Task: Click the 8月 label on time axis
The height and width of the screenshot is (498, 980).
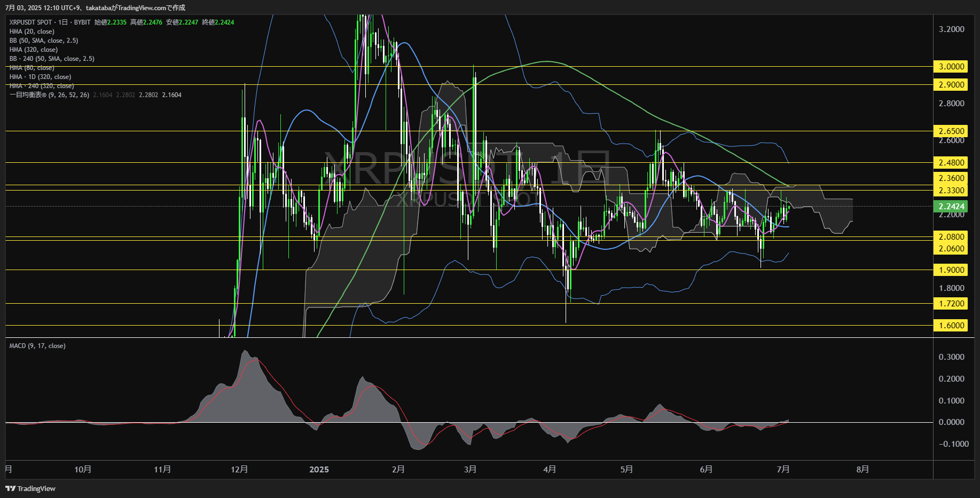Action: point(863,470)
